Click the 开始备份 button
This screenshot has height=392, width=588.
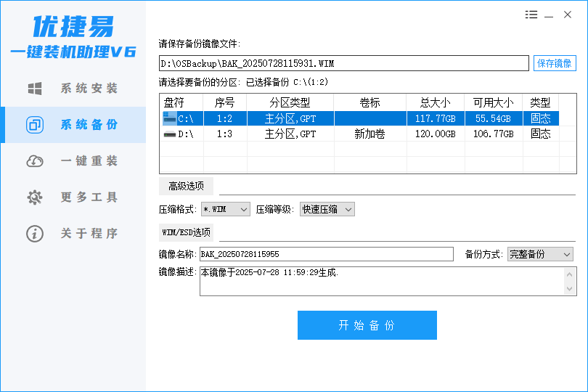367,325
